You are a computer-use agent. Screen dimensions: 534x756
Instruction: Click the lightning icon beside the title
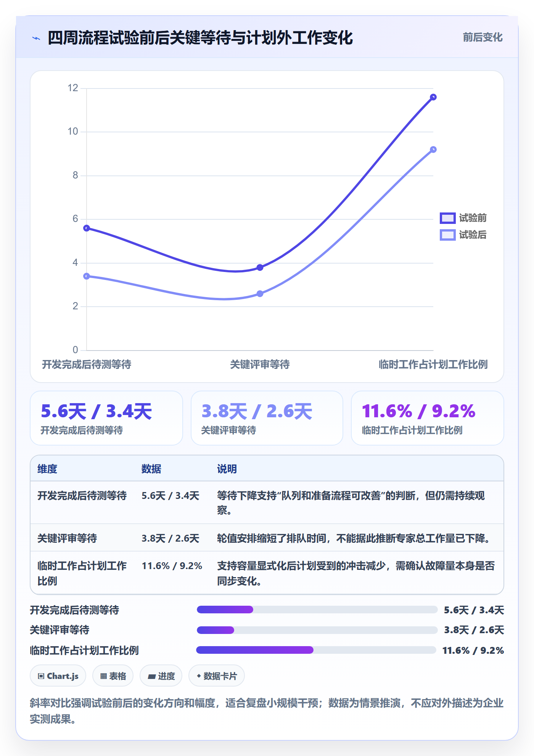coord(36,38)
